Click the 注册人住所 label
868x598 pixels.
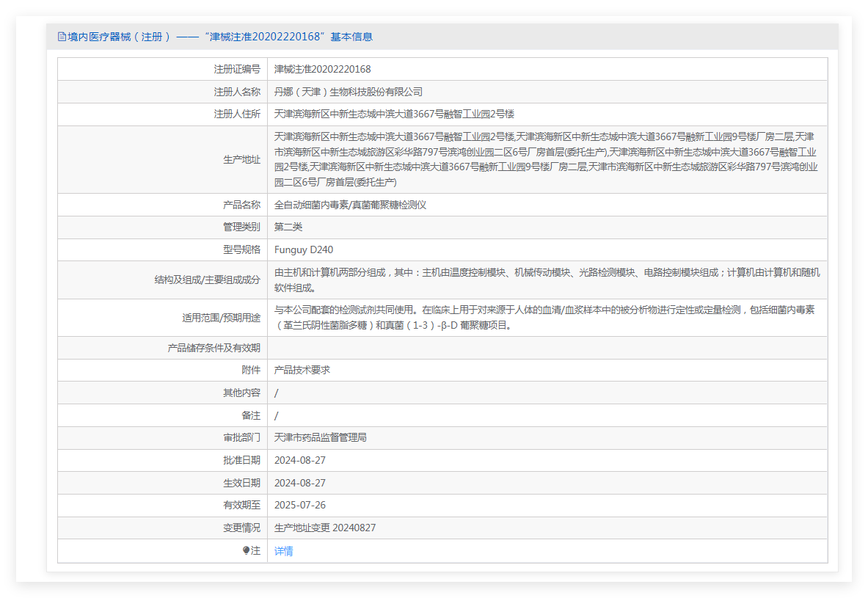click(x=237, y=114)
